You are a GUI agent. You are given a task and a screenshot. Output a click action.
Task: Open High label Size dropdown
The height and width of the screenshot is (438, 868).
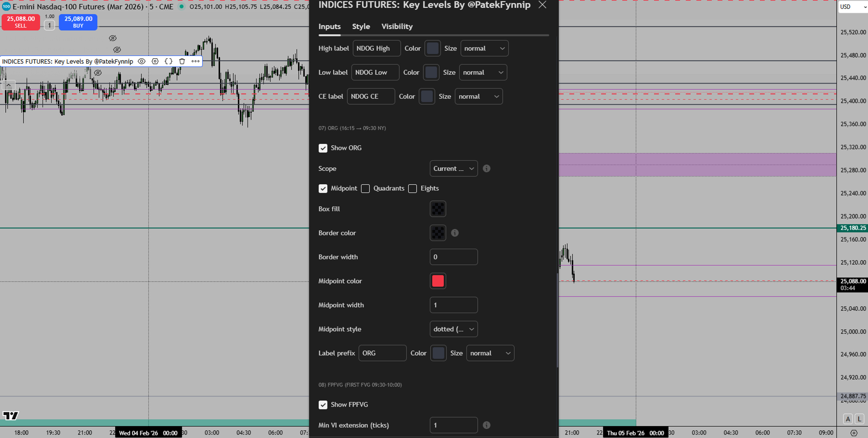click(484, 48)
